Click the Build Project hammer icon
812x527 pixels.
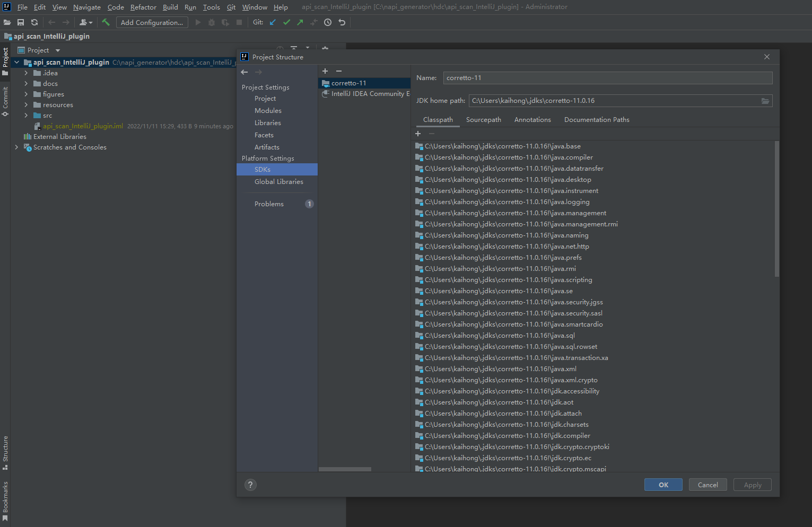pyautogui.click(x=106, y=22)
